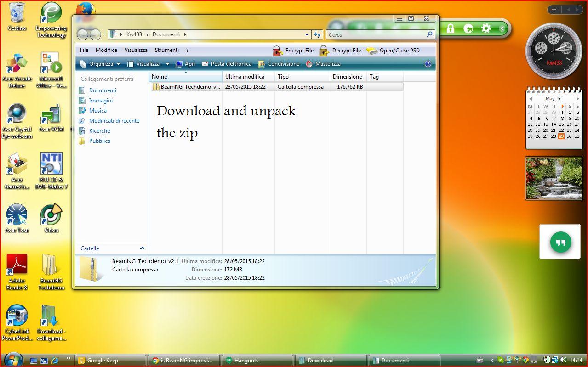The width and height of the screenshot is (588, 367).
Task: Expand Documenti breadcrumb arrow
Action: coord(185,34)
